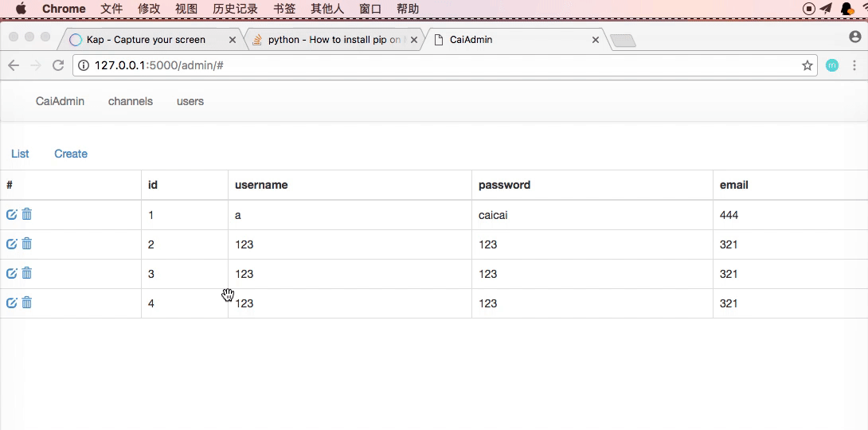This screenshot has width=868, height=430.
Task: Open the 修改 menu
Action: tap(149, 9)
